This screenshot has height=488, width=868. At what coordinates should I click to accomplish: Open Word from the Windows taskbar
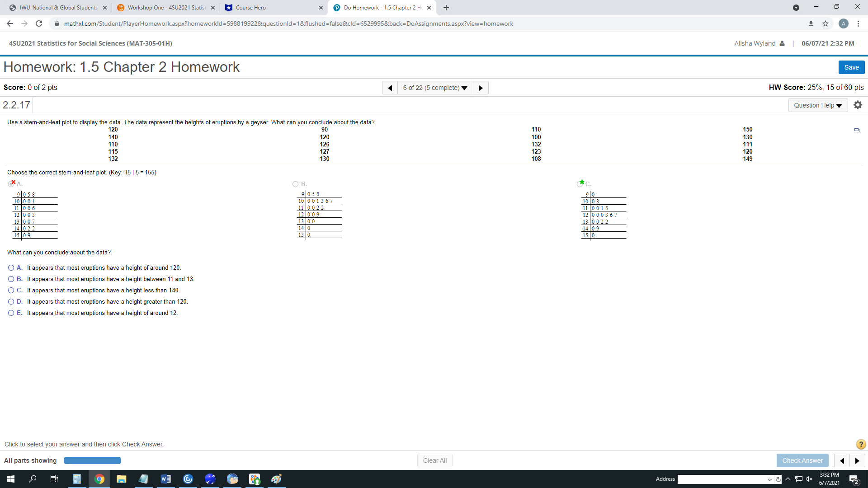tap(165, 479)
